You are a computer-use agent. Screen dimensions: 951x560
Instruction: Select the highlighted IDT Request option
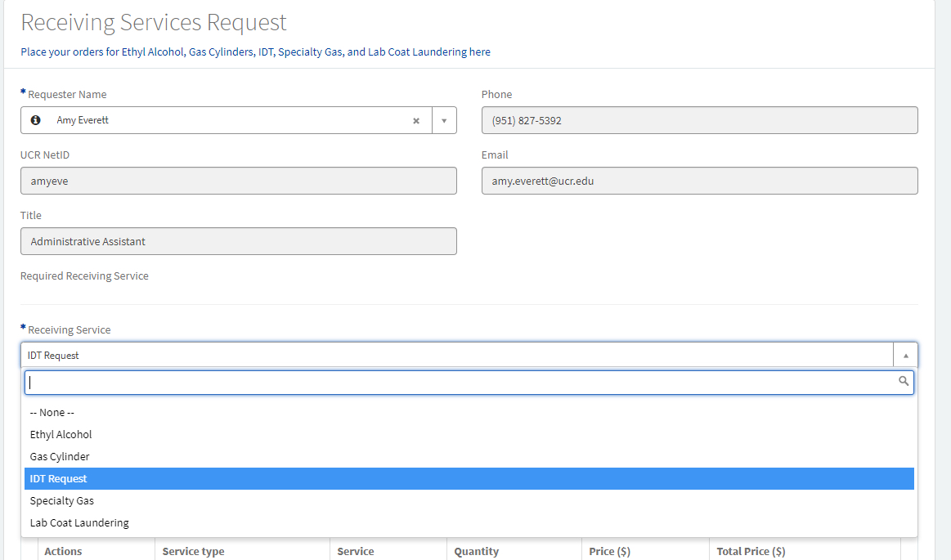[59, 479]
